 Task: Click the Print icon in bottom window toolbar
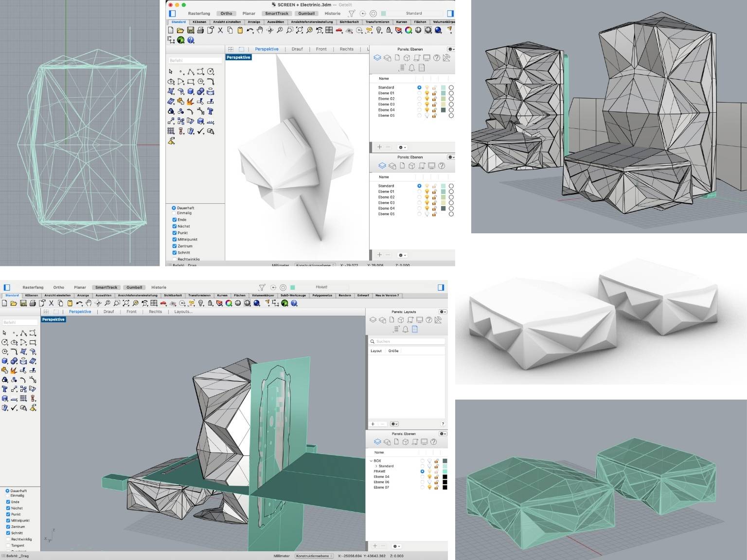[33, 303]
